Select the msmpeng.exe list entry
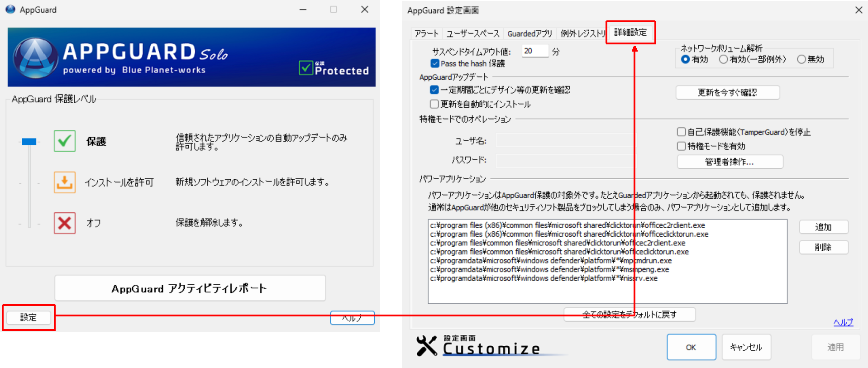The width and height of the screenshot is (868, 368). point(549,269)
